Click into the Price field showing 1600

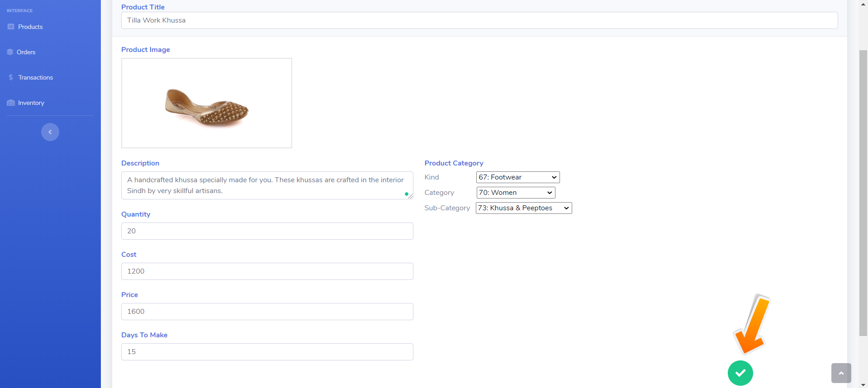click(267, 312)
